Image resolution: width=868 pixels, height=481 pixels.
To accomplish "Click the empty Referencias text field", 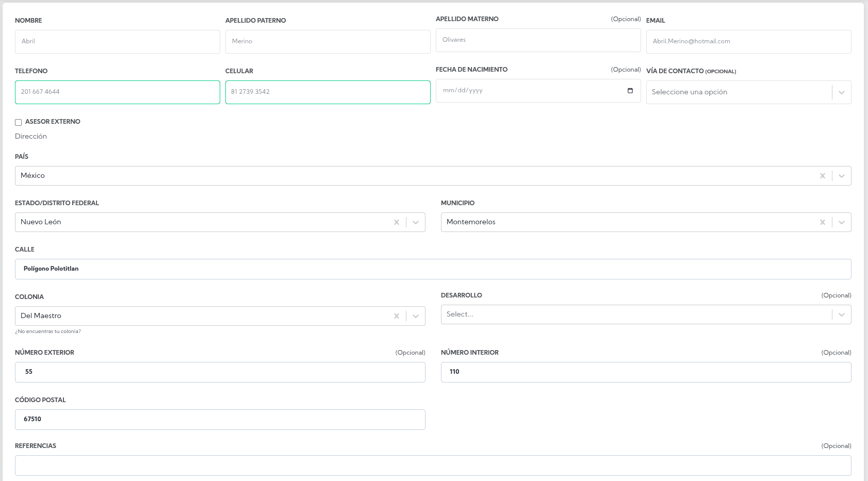I will click(x=433, y=466).
